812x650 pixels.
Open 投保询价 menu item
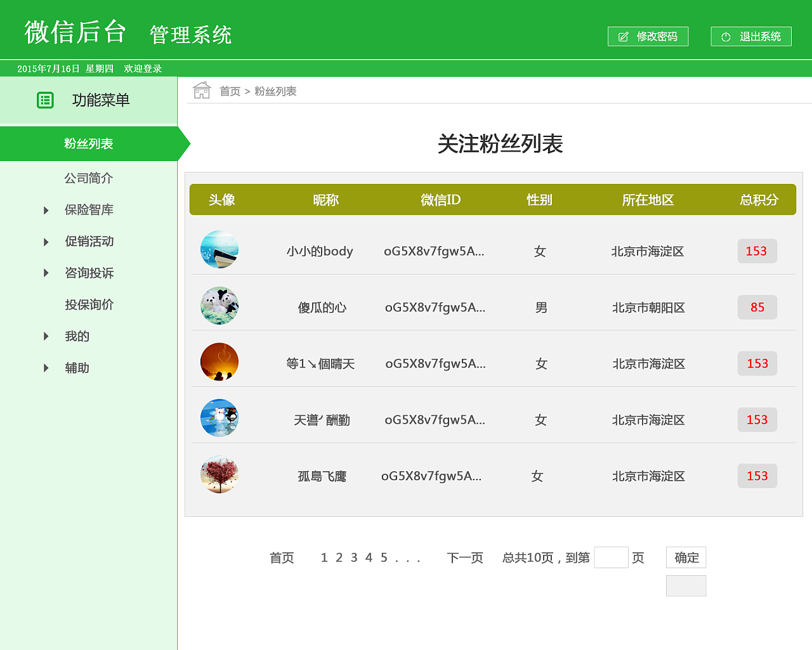89,305
